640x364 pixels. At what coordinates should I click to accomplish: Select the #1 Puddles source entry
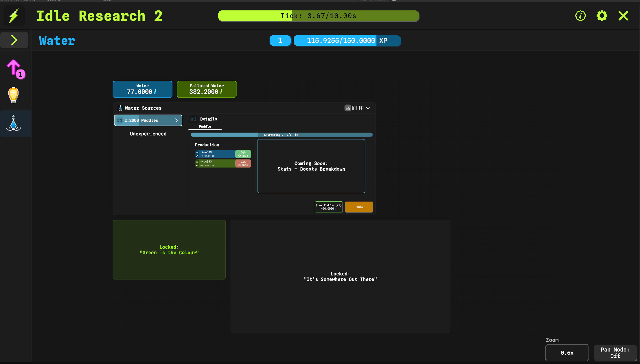[x=145, y=120]
